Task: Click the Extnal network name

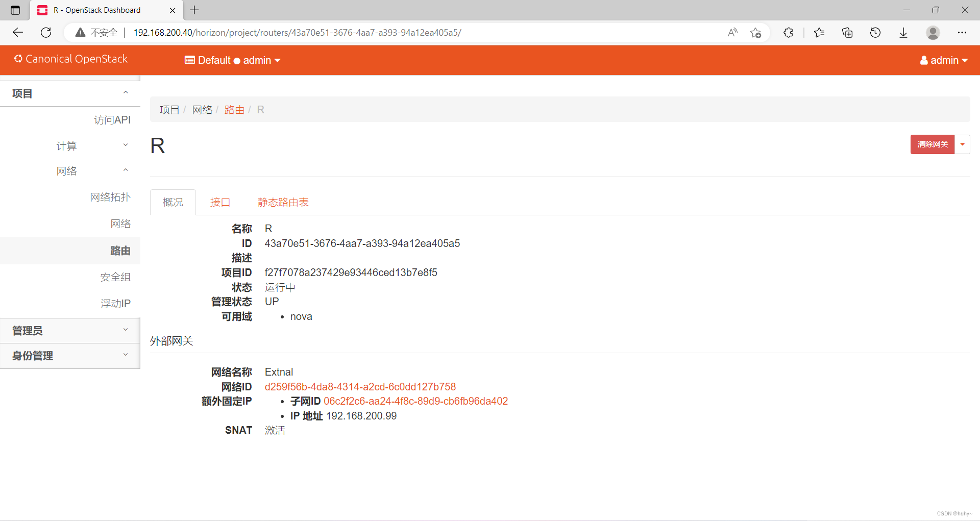Action: [279, 372]
